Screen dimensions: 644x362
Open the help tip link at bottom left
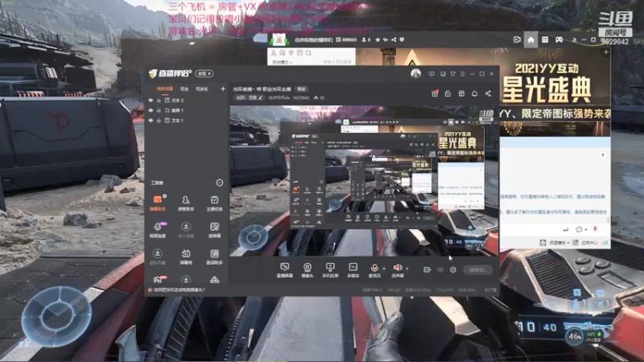click(x=176, y=290)
